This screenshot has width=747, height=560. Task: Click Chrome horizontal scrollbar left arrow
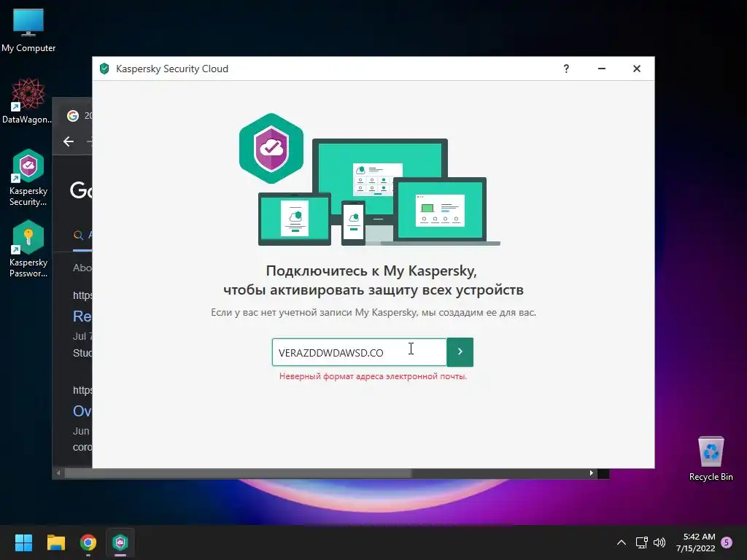tap(58, 472)
